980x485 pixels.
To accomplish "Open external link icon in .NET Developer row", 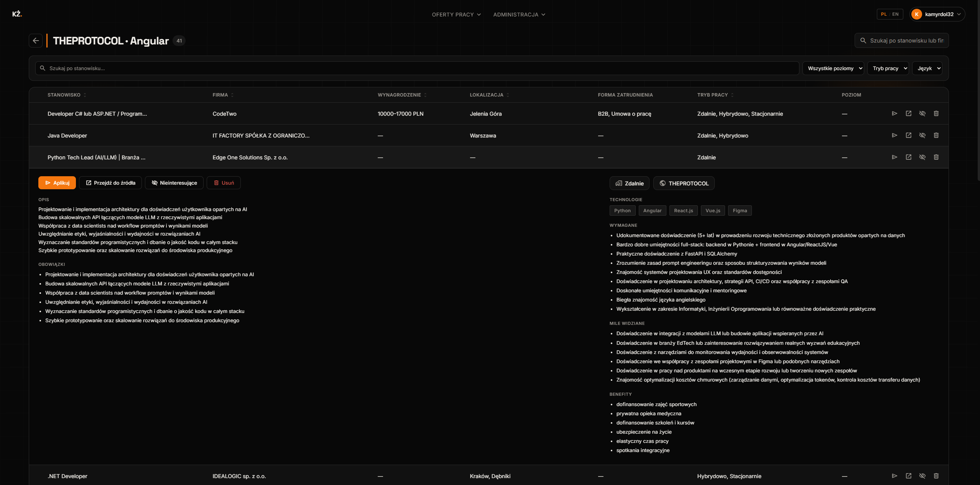I will tap(908, 476).
